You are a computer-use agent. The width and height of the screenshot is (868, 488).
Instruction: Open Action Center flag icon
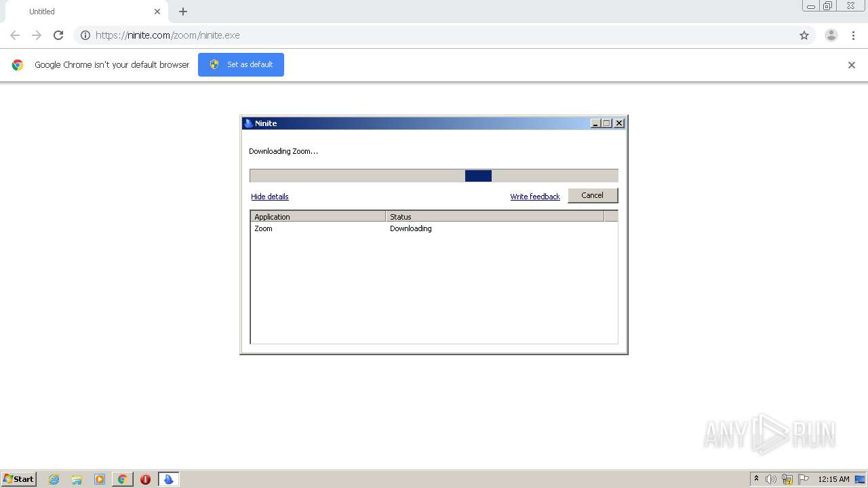(804, 479)
